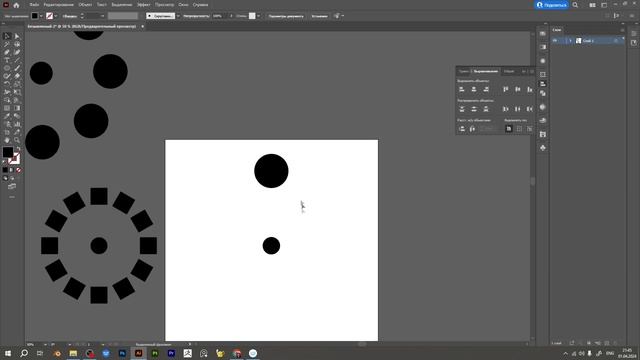Click fill swatch in control bar
Viewport: 640px width, 360px height.
click(x=35, y=16)
